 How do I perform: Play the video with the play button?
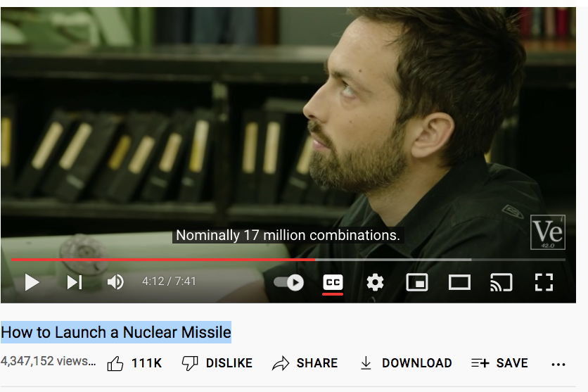click(32, 282)
